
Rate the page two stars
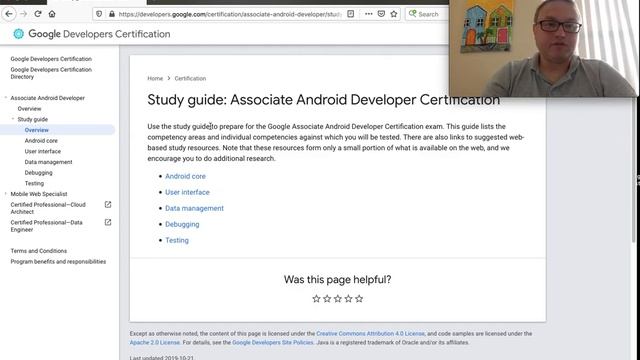coord(327,299)
